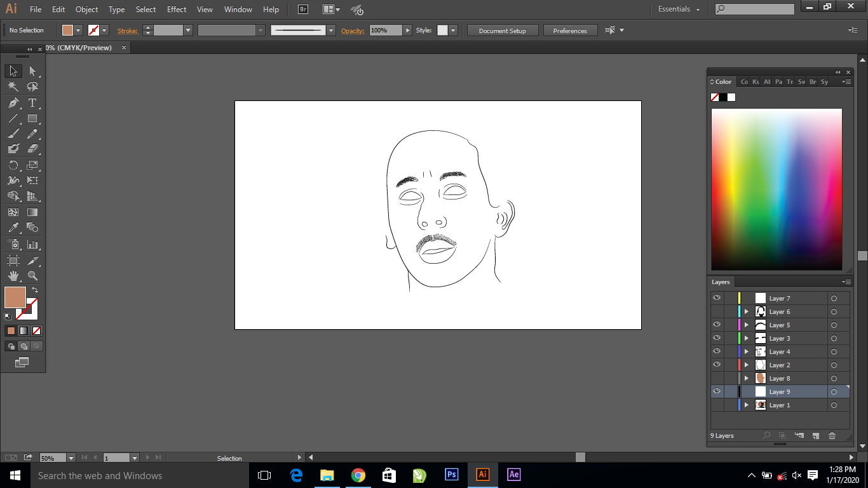The image size is (868, 488).
Task: Toggle visibility of Layer 2
Action: point(717,365)
